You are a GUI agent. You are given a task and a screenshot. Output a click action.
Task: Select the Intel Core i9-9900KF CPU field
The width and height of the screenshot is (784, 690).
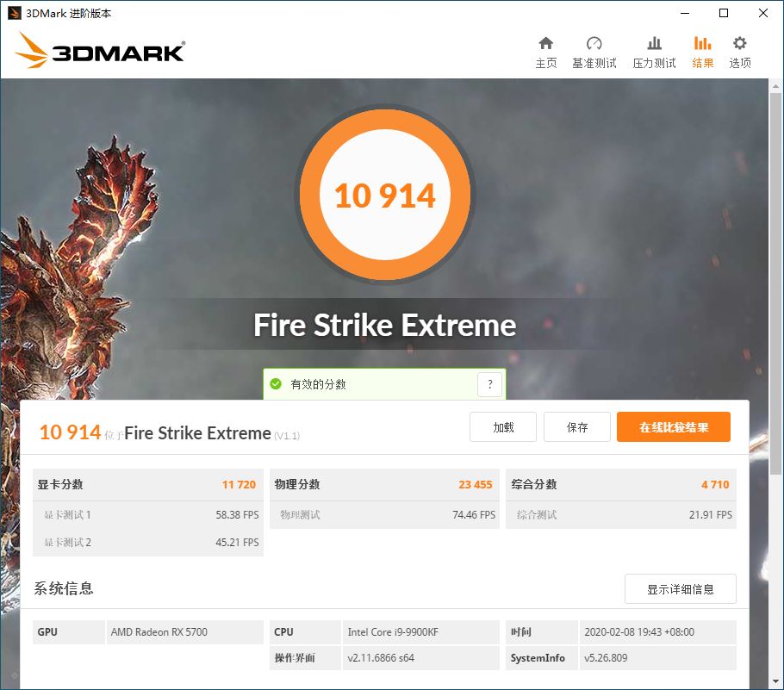[x=421, y=631]
